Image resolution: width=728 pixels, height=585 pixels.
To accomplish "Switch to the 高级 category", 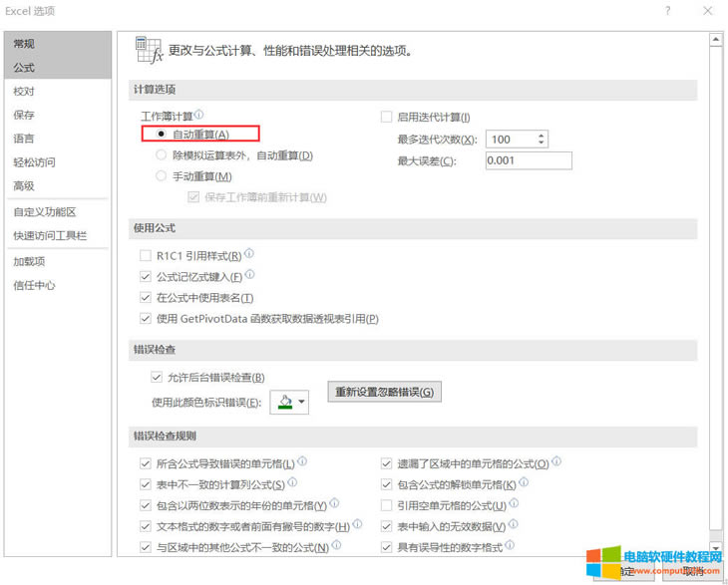I will (x=24, y=185).
